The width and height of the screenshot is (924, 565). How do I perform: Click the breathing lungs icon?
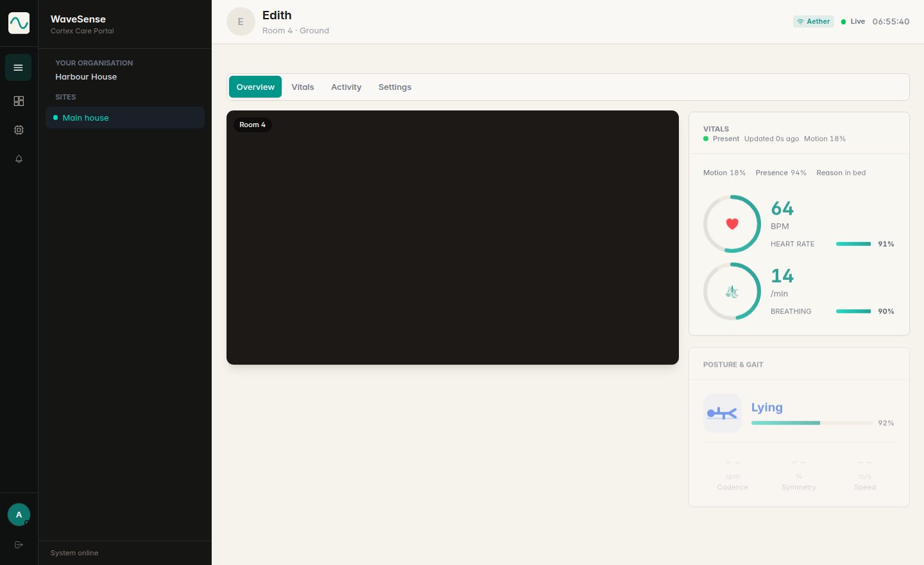pos(732,291)
